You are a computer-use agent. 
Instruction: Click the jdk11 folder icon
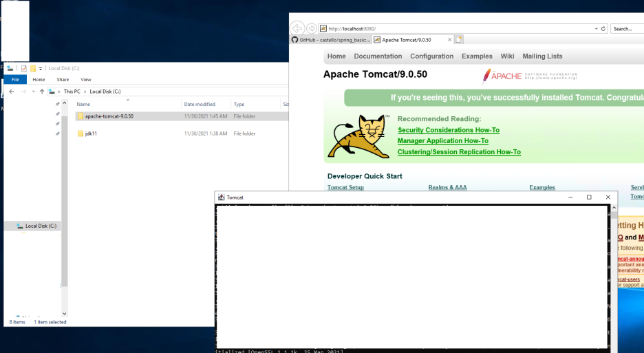pos(80,133)
